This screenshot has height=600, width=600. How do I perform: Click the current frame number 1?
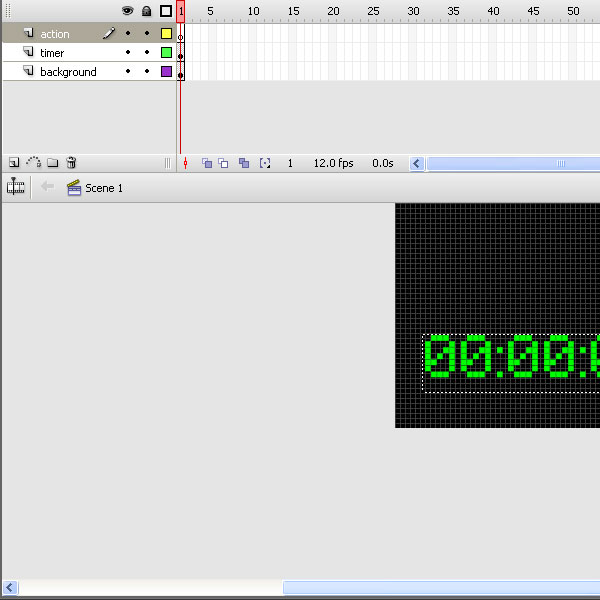click(x=290, y=163)
